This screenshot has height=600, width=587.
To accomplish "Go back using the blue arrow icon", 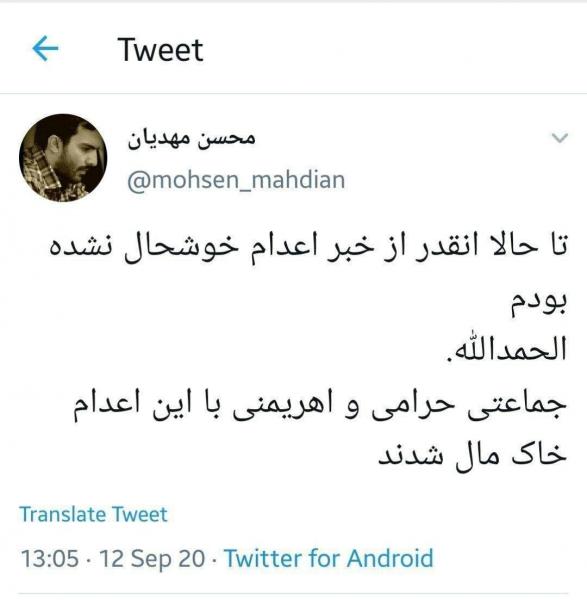I will [x=45, y=48].
